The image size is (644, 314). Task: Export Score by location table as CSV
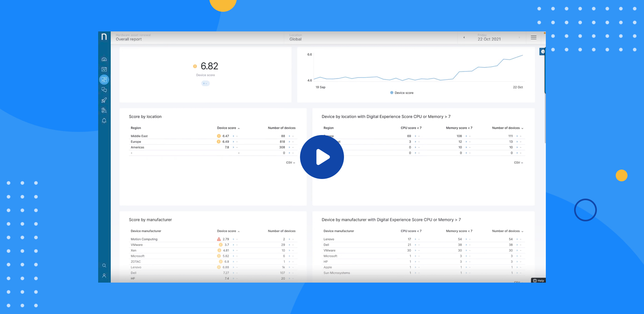point(290,162)
